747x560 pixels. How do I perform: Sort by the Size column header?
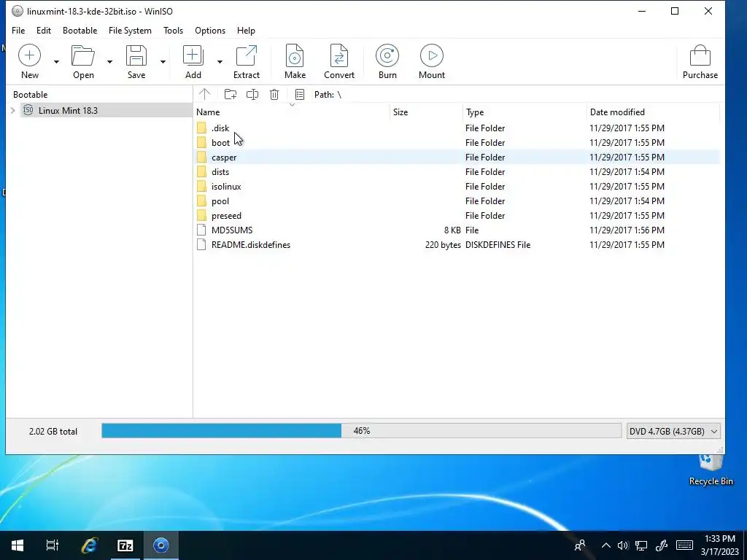[x=426, y=112]
